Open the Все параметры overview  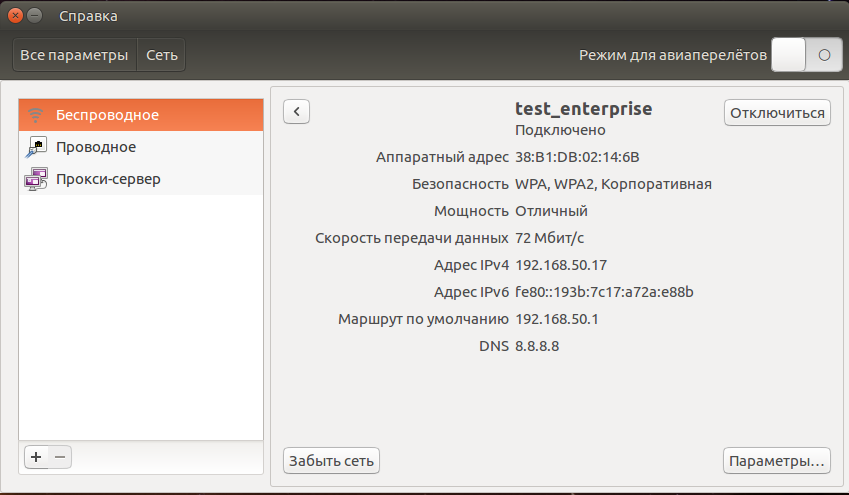pos(74,55)
